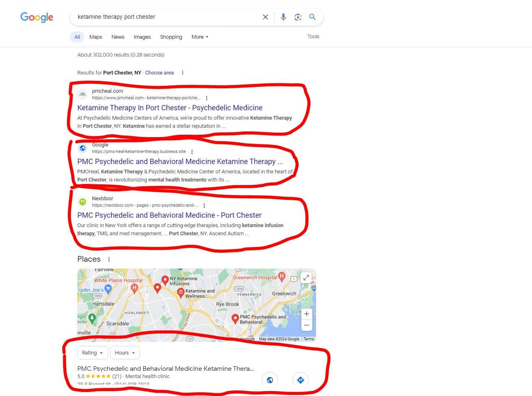Open the Hours filter dropdown
This screenshot has width=532, height=396.
click(125, 353)
